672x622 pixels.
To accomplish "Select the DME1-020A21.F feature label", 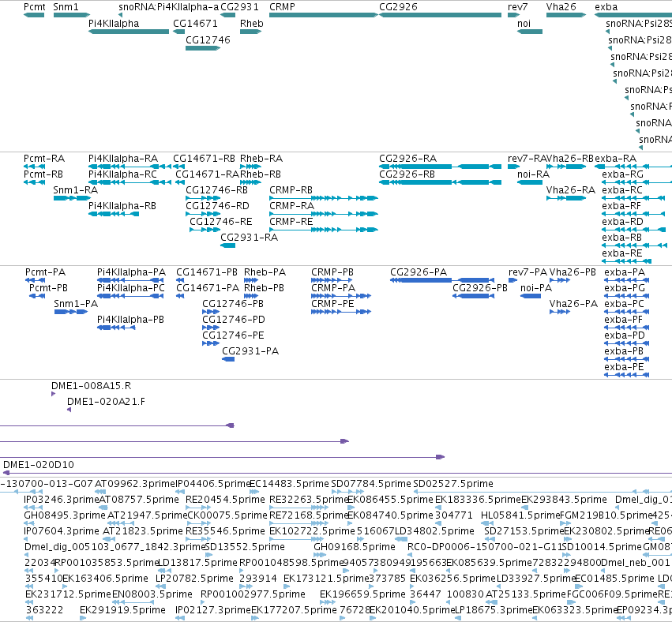I will [107, 402].
